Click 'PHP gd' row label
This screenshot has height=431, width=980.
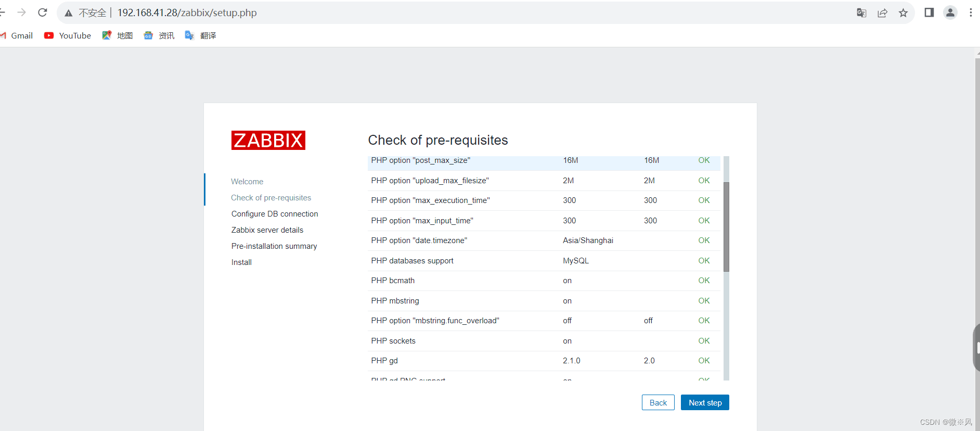tap(384, 361)
